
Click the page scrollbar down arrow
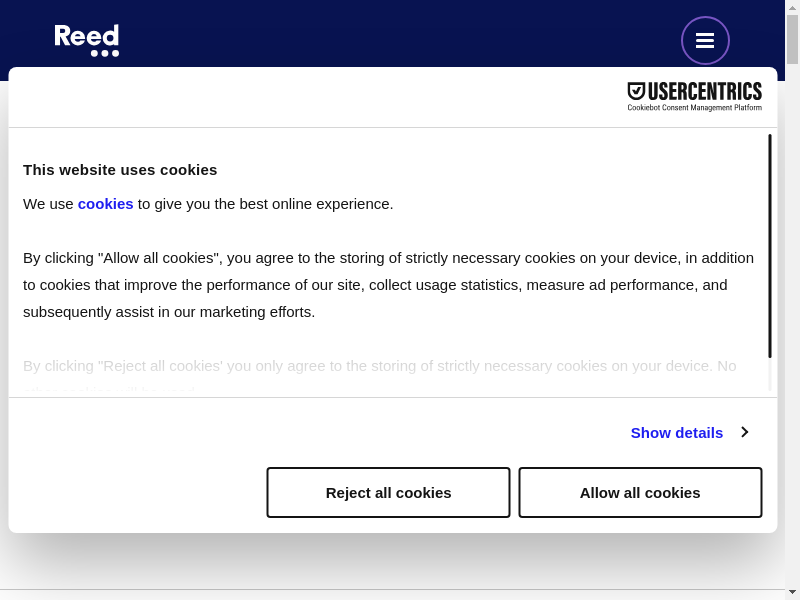[x=792, y=590]
